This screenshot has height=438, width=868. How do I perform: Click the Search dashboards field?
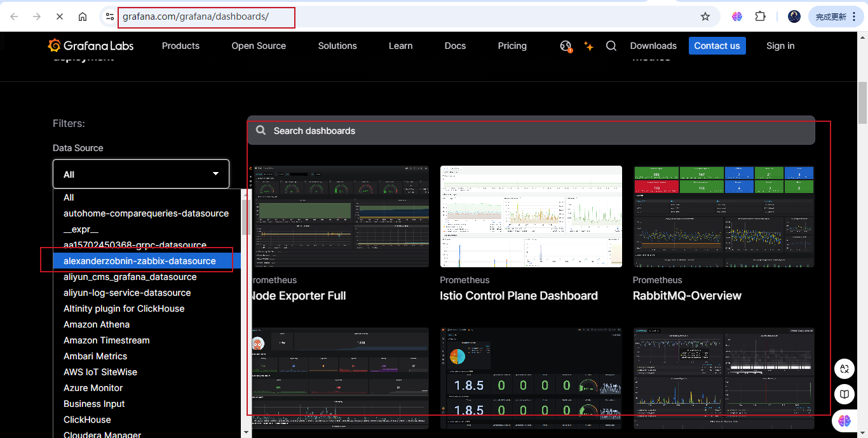531,130
